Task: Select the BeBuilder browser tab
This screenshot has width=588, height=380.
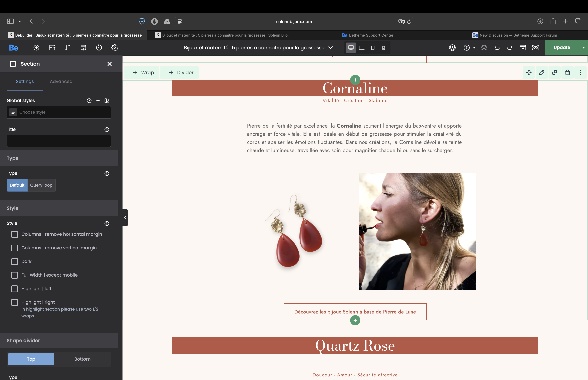Action: 73,35
